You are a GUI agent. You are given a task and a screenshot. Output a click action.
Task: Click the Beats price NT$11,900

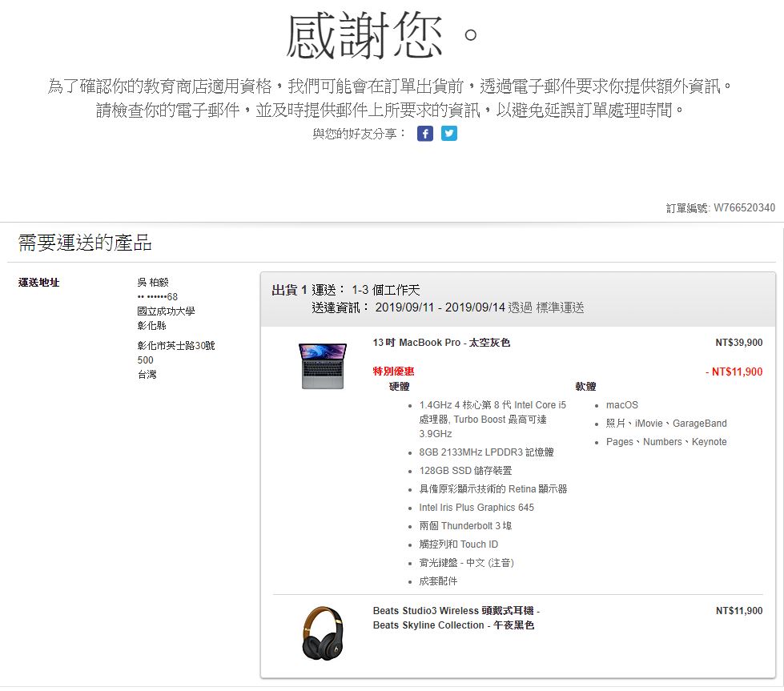[x=739, y=610]
